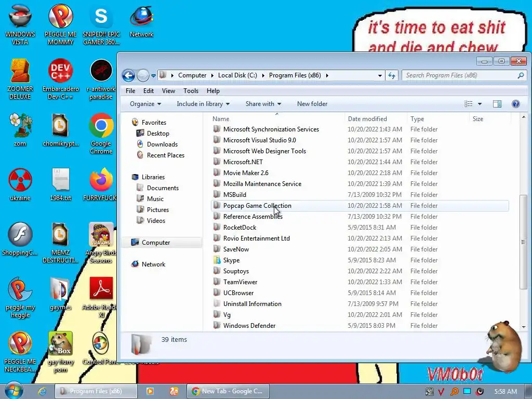Open the File menu
The height and width of the screenshot is (399, 532).
pos(130,90)
